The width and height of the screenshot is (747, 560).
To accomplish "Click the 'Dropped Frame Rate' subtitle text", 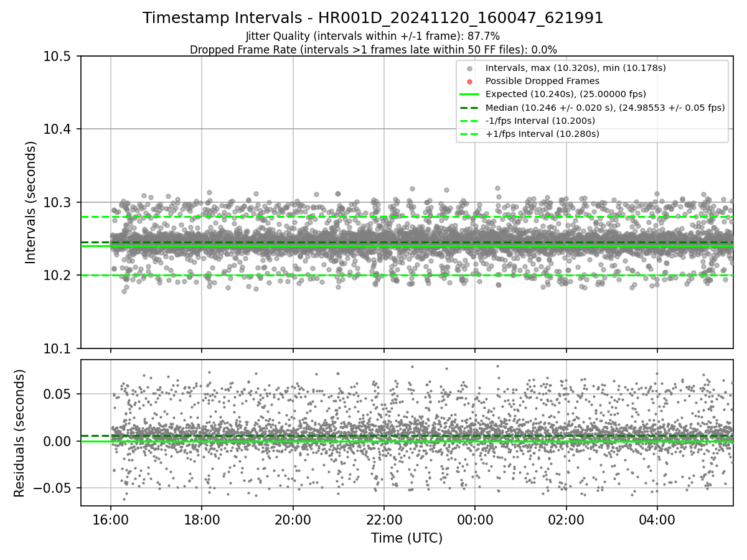I will pos(373,49).
